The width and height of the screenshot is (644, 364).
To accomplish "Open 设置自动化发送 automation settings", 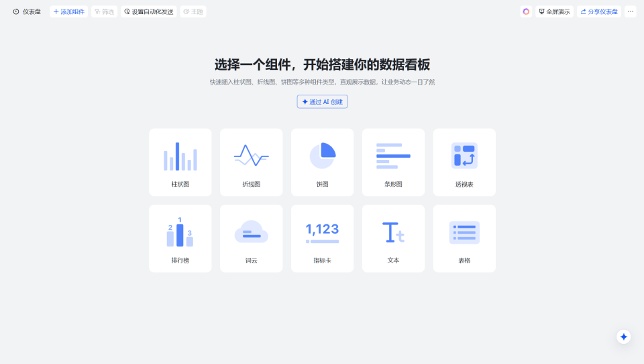I will tap(149, 11).
